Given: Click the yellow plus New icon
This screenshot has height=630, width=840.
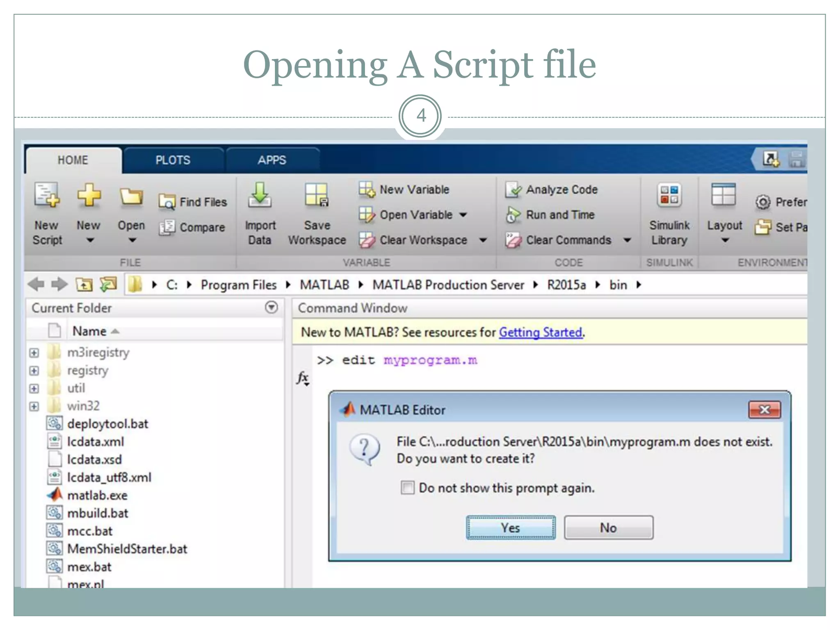Looking at the screenshot, I should [89, 195].
